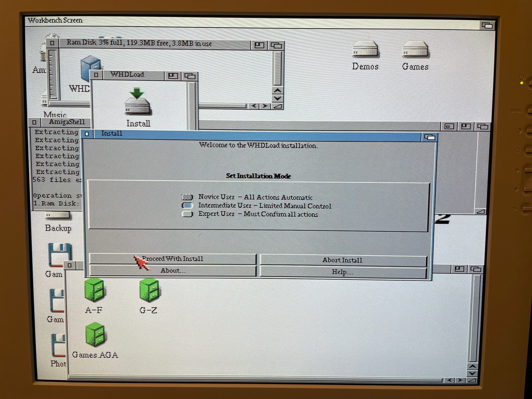Click Ram Disk scroll right arrow
This screenshot has height=399, width=532.
tap(265, 106)
